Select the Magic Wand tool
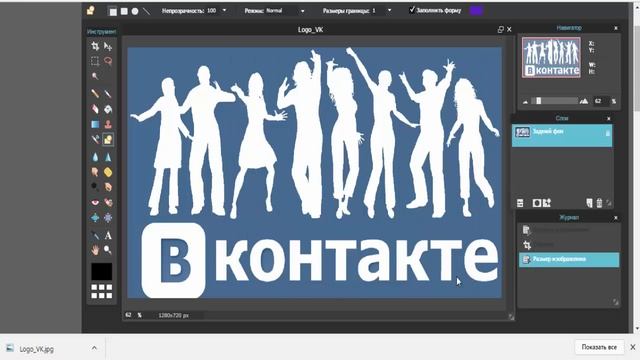Image resolution: width=640 pixels, height=360 pixels. [95, 76]
